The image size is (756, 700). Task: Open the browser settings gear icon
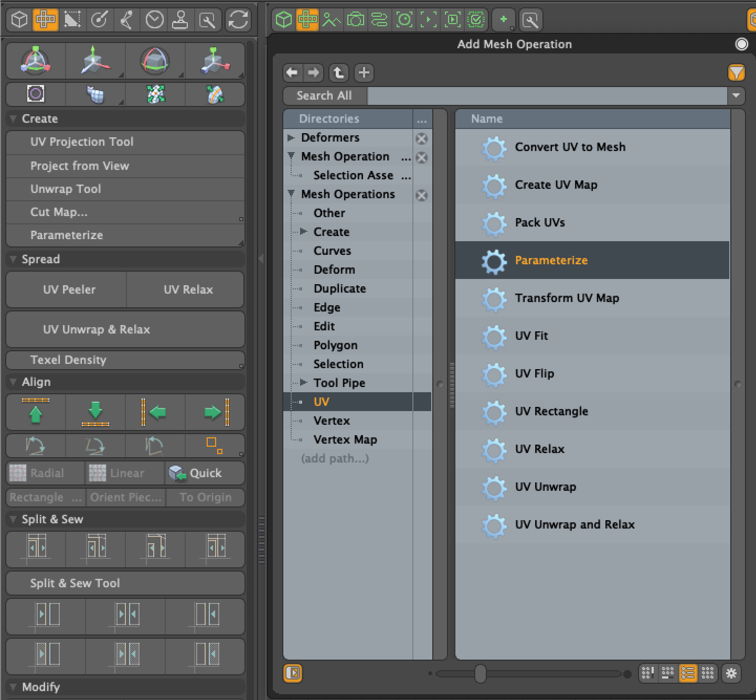pos(731,673)
